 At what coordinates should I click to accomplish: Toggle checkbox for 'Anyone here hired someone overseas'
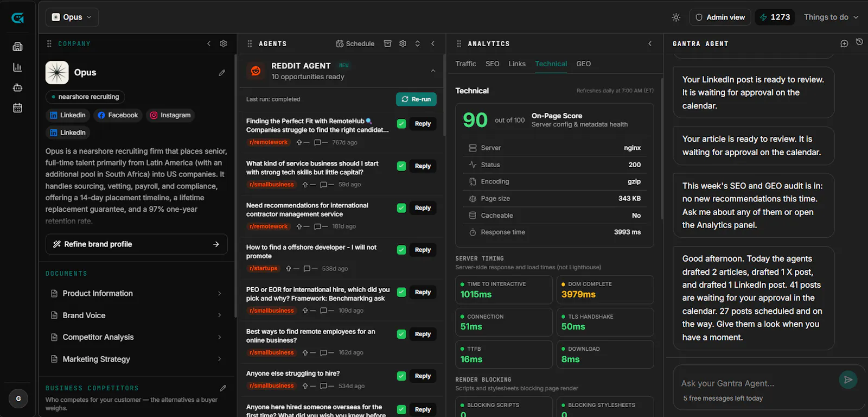pyautogui.click(x=401, y=409)
